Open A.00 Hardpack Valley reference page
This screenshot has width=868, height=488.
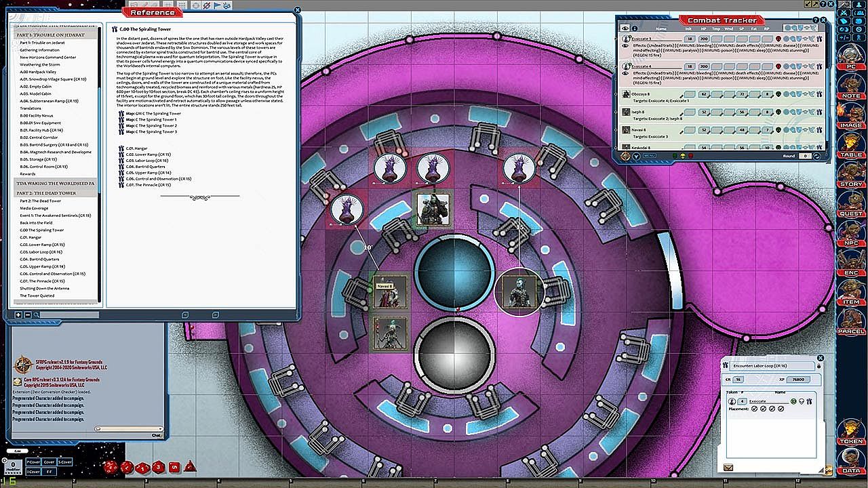[x=38, y=72]
